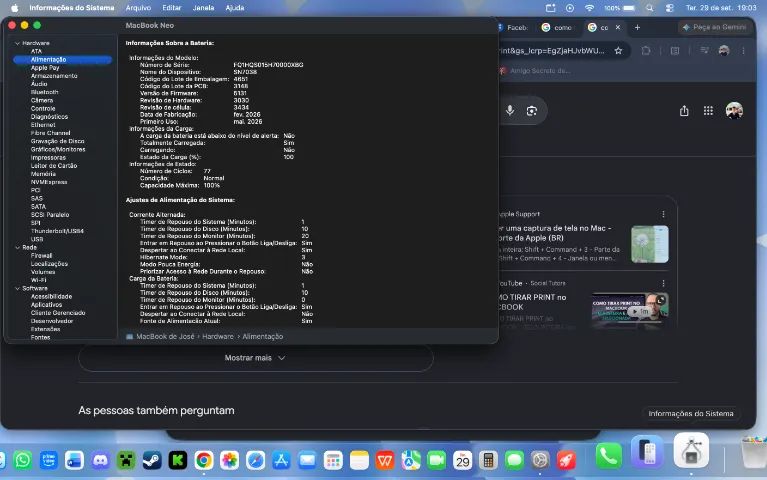Open the App Store dock icon
This screenshot has width=767, height=480.
coord(281,460)
